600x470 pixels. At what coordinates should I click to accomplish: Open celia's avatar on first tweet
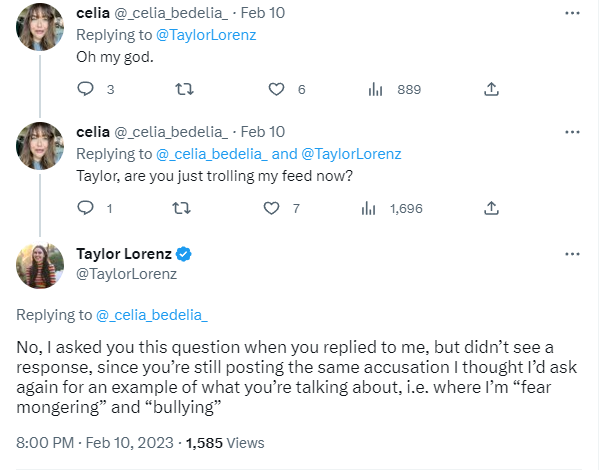(x=40, y=27)
